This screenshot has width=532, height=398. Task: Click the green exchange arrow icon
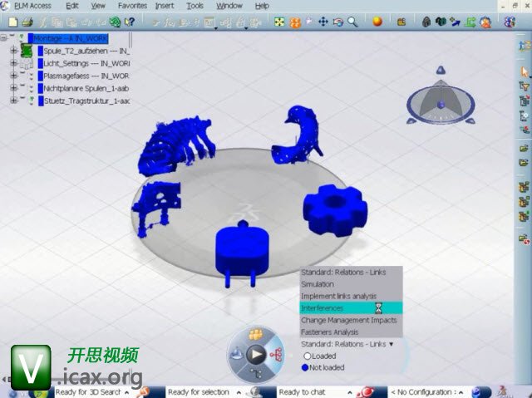(x=470, y=22)
